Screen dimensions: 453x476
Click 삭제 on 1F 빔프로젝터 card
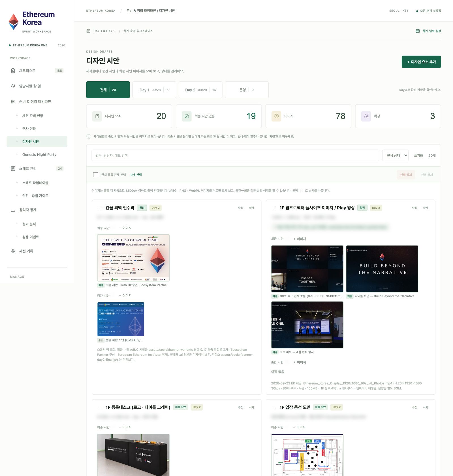point(426,208)
